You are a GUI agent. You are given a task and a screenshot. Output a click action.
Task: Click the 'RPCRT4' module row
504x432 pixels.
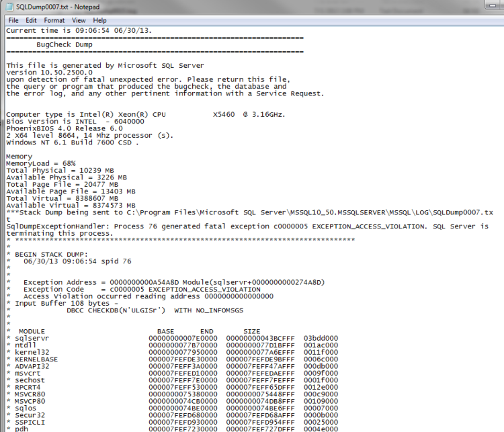172,388
